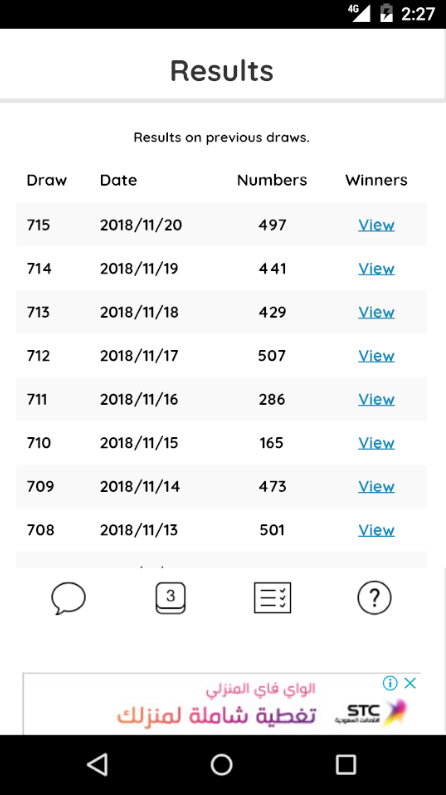This screenshot has height=795, width=446.
Task: Tap the recent apps square button
Action: (x=346, y=764)
